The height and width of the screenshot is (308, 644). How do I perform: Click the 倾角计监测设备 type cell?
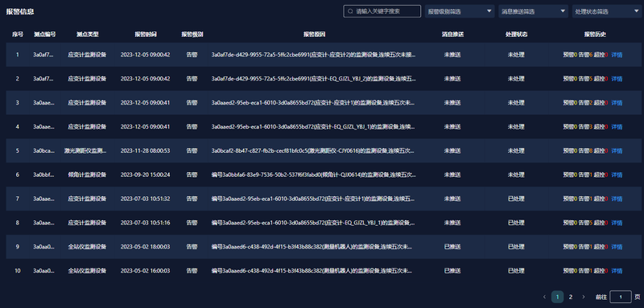click(x=87, y=175)
